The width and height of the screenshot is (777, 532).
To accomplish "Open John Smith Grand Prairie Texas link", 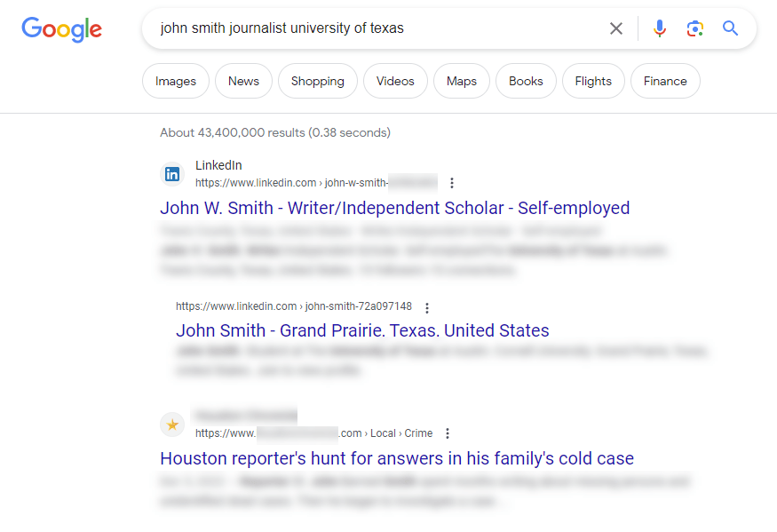I will [x=362, y=330].
